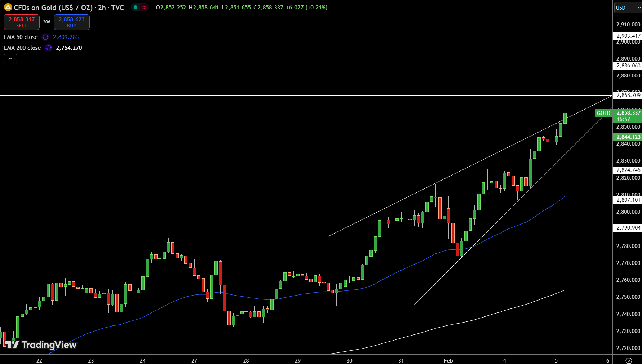Collapse the indicator legend with chevron
This screenshot has width=642, height=364.
(x=10, y=59)
